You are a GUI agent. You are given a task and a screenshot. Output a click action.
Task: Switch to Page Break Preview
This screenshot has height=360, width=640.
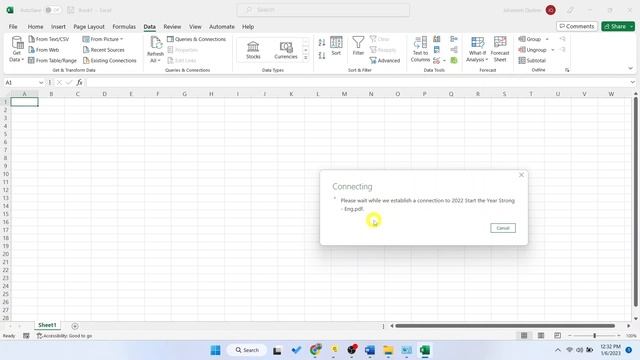click(x=558, y=336)
